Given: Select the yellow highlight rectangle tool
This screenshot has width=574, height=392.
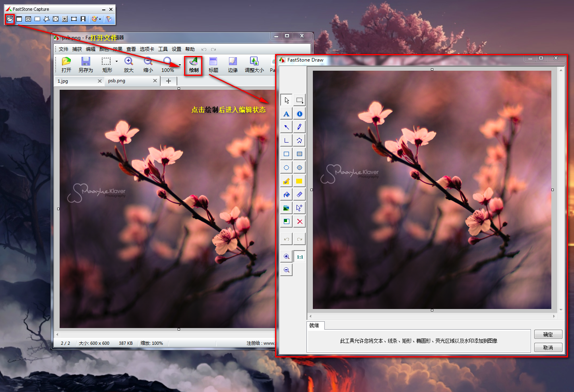Looking at the screenshot, I should (x=299, y=181).
